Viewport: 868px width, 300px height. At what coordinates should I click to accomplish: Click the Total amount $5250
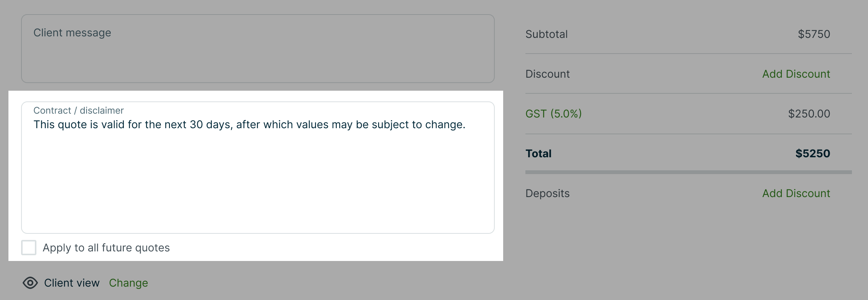tap(812, 153)
